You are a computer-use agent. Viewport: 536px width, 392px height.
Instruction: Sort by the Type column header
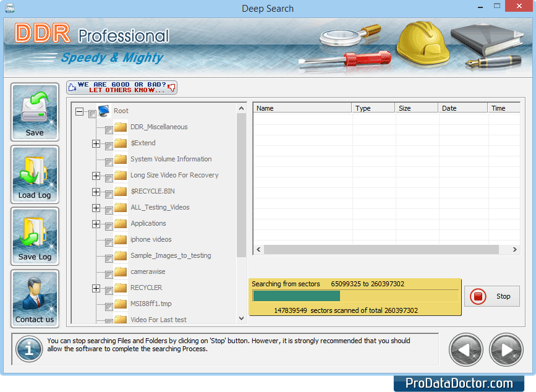(373, 108)
